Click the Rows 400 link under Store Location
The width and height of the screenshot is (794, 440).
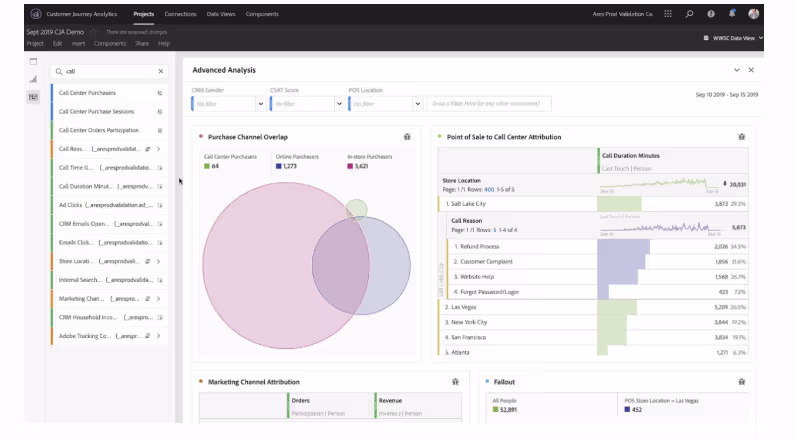(x=489, y=189)
